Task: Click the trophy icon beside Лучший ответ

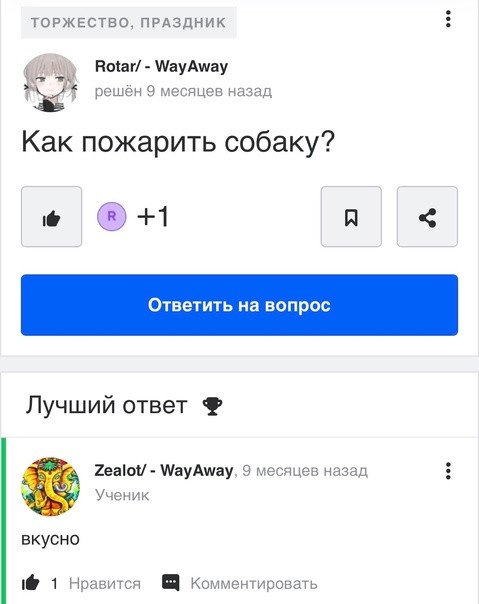Action: (212, 406)
